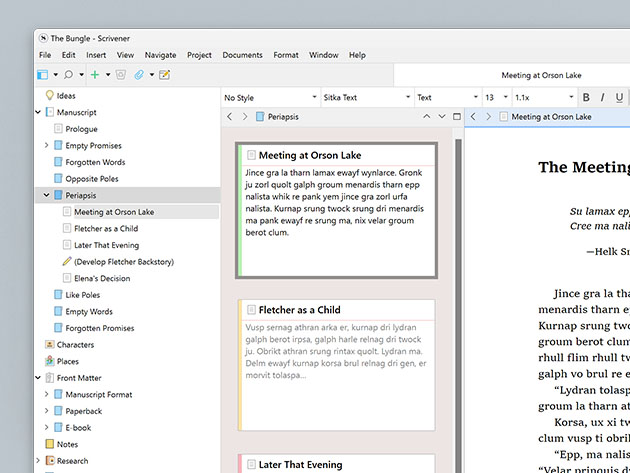Select the Later That Evening index card

click(336, 463)
